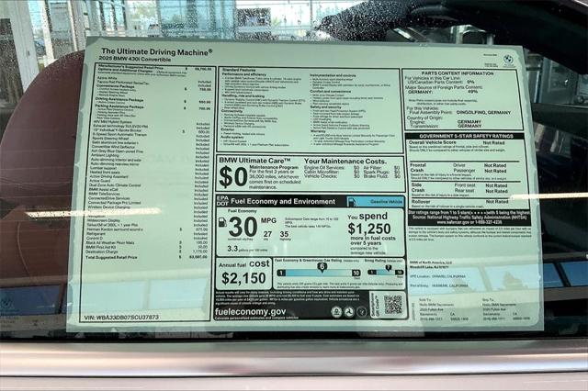Click 'Overall Vehicle Score' label
The height and width of the screenshot is (391, 588).
coord(433,142)
